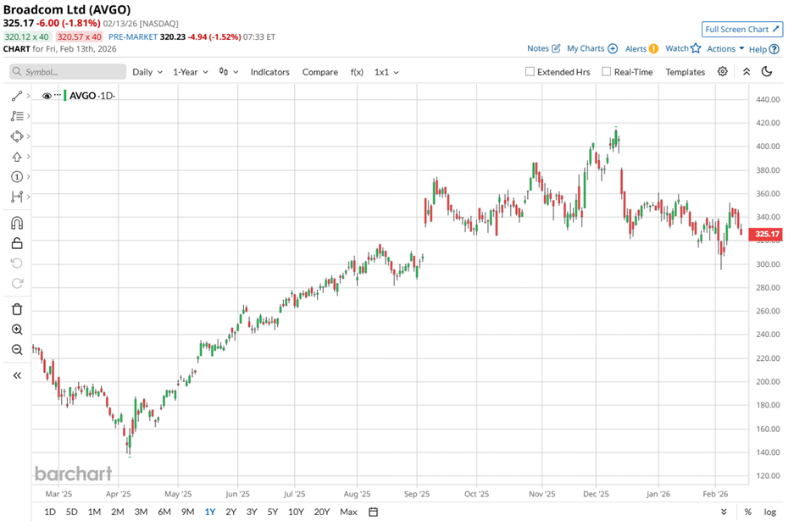Toggle AVGO series visibility eye icon

coord(47,96)
